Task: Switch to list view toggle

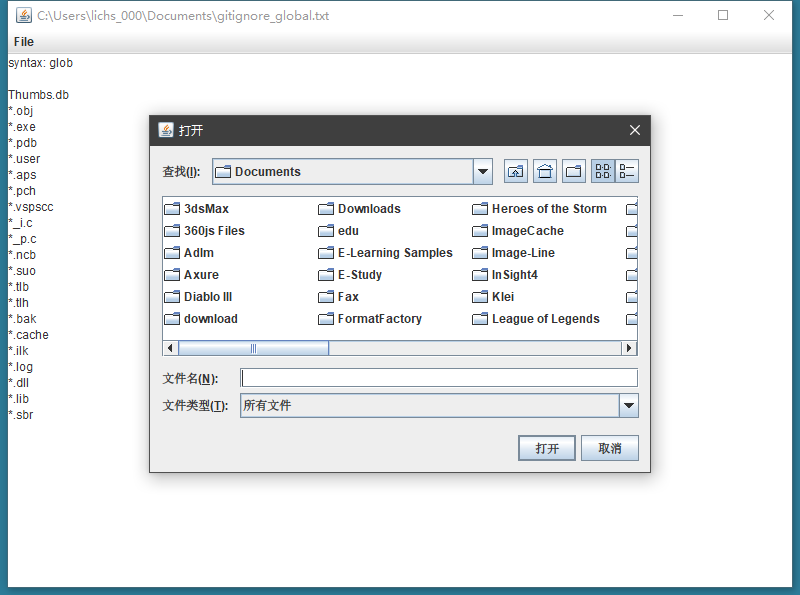Action: click(603, 171)
